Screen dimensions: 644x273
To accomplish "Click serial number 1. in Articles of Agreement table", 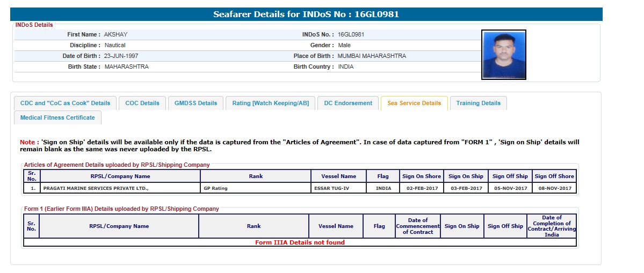I will click(32, 188).
